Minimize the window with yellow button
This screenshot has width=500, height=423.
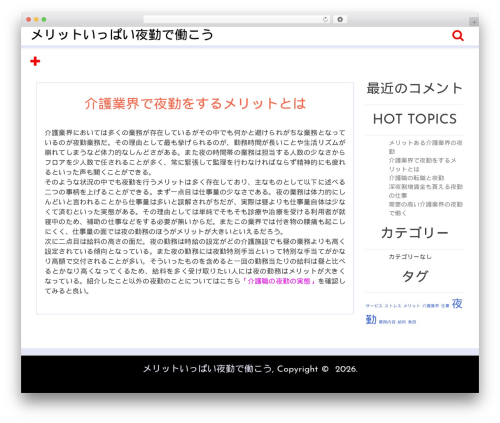point(36,19)
